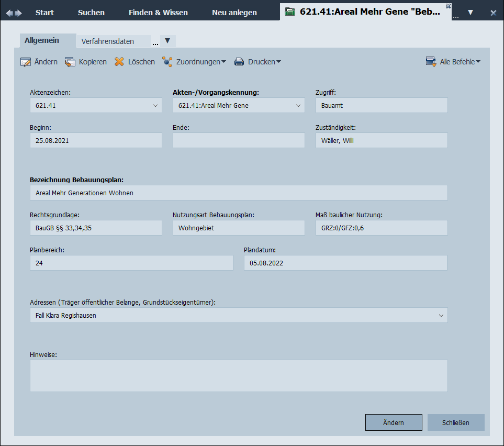Click the Alle Befehle list icon
504x446 pixels.
(x=431, y=62)
